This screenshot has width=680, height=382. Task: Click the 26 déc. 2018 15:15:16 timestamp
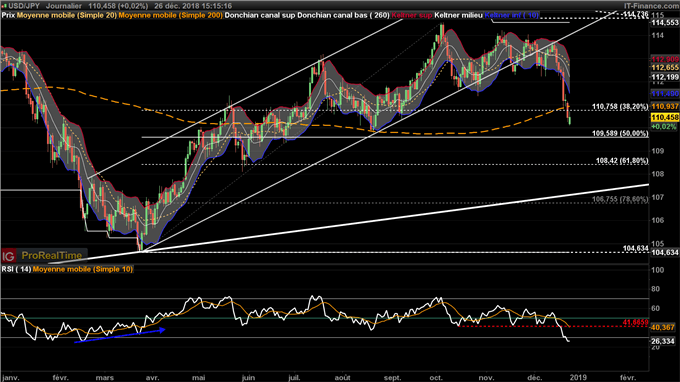[193, 6]
